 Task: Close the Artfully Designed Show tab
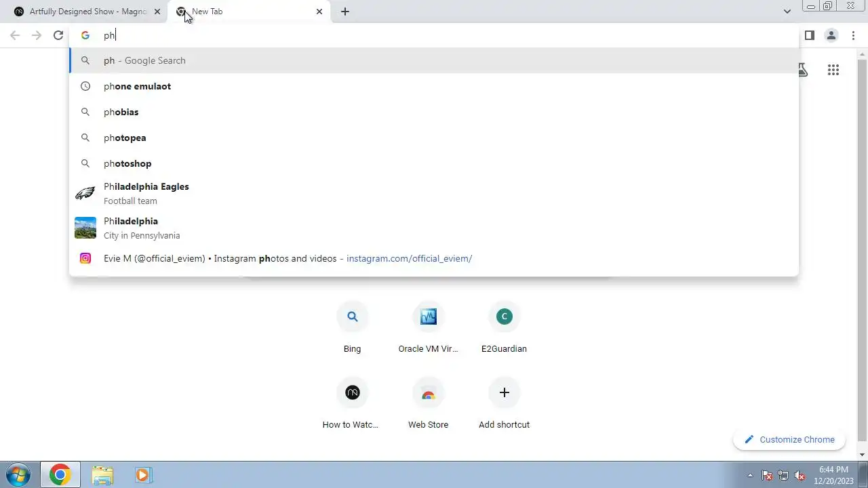(157, 12)
